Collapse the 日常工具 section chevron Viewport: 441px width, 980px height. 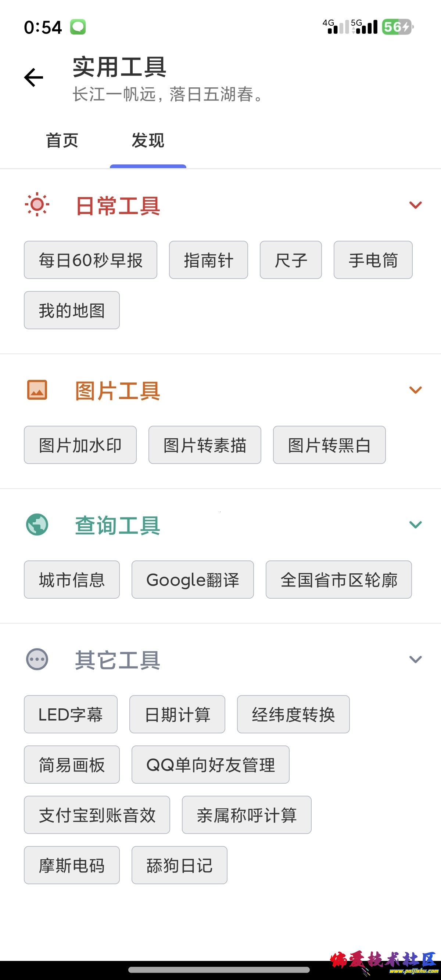point(415,205)
